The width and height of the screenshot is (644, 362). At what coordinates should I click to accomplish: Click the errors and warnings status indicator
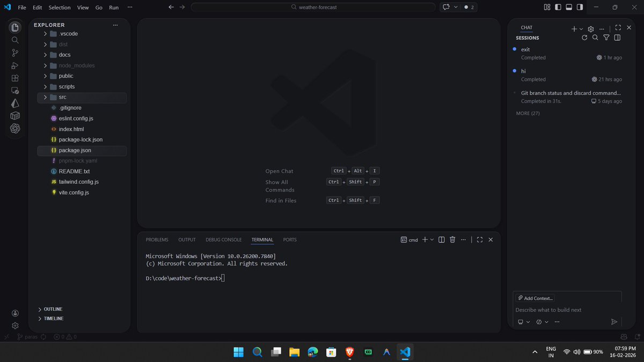[x=65, y=337]
